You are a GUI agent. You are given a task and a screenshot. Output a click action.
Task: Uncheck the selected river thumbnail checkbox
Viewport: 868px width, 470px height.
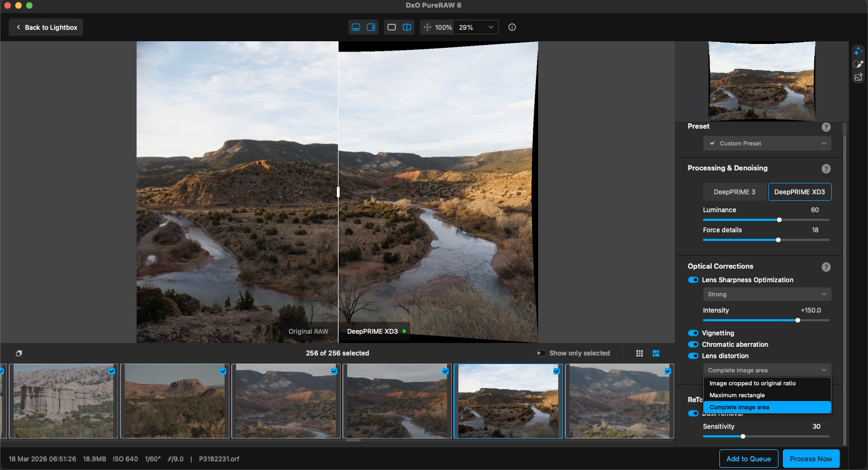(557, 371)
